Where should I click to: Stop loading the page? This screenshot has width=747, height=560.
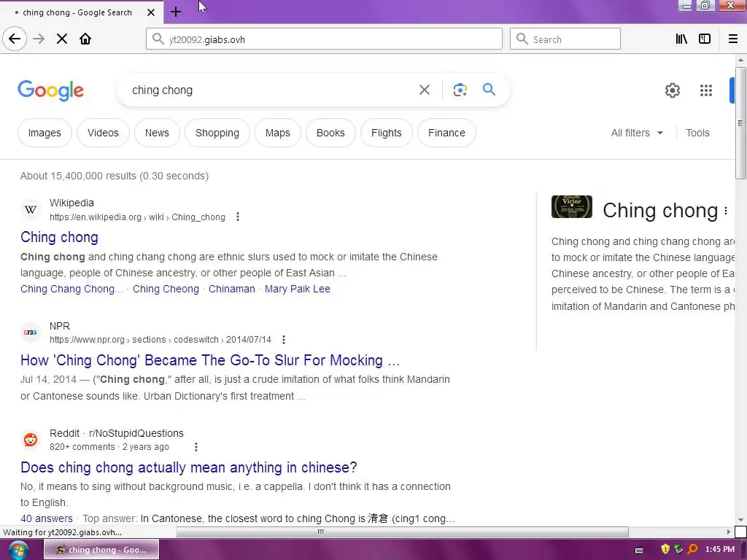[62, 39]
